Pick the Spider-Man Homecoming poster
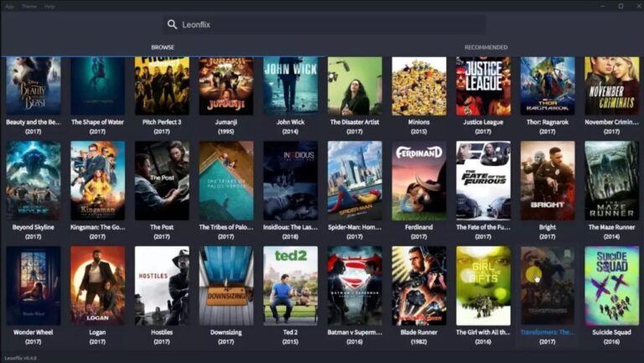 [x=355, y=181]
